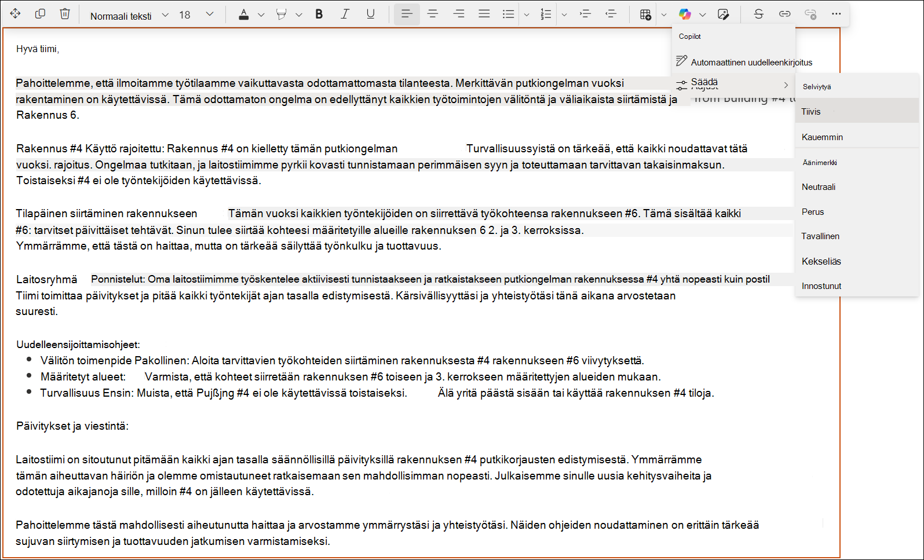Click the remove link icon
This screenshot has width=924, height=560.
810,14
